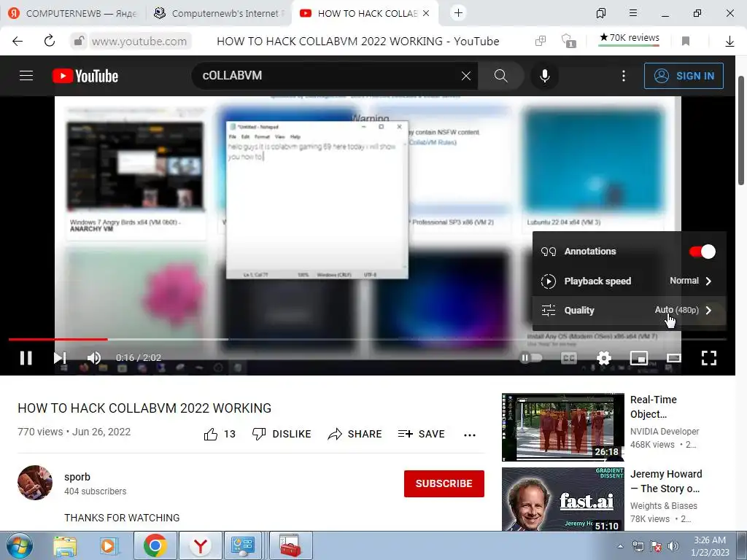Mute the video volume
Viewport: 747px width, 560px height.
click(x=94, y=357)
